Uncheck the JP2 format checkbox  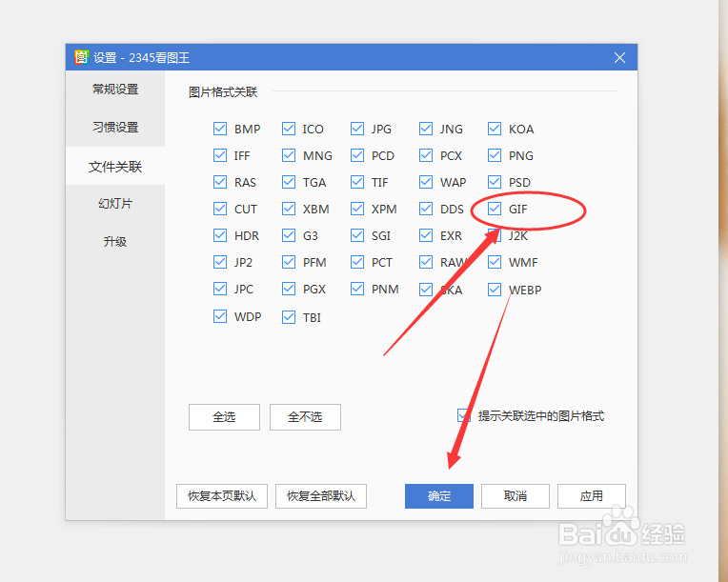[220, 262]
